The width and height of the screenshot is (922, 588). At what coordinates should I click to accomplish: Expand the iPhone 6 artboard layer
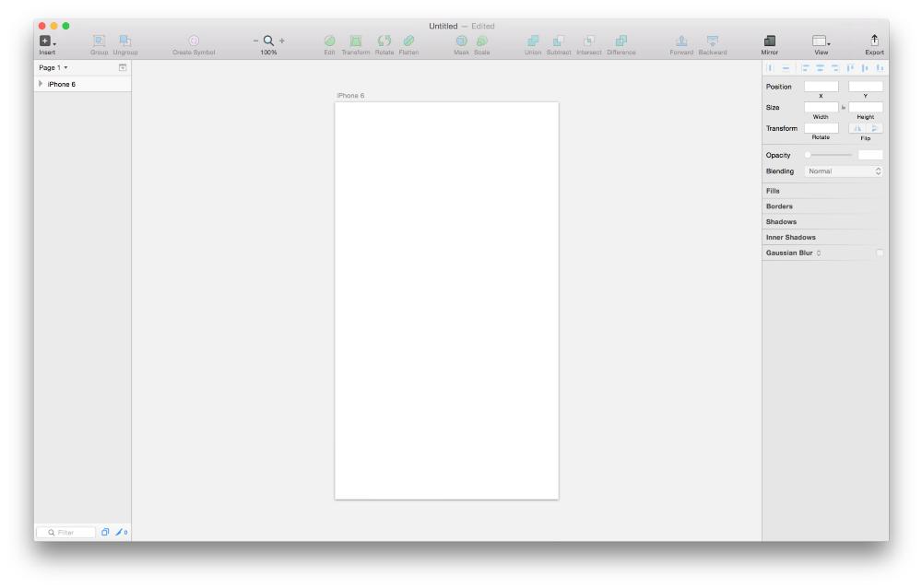click(41, 84)
